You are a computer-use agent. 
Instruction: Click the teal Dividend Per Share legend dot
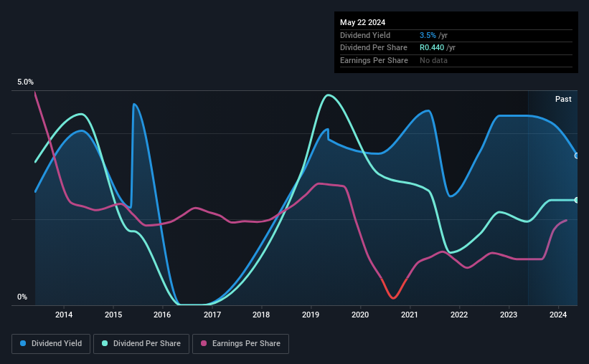pos(105,343)
